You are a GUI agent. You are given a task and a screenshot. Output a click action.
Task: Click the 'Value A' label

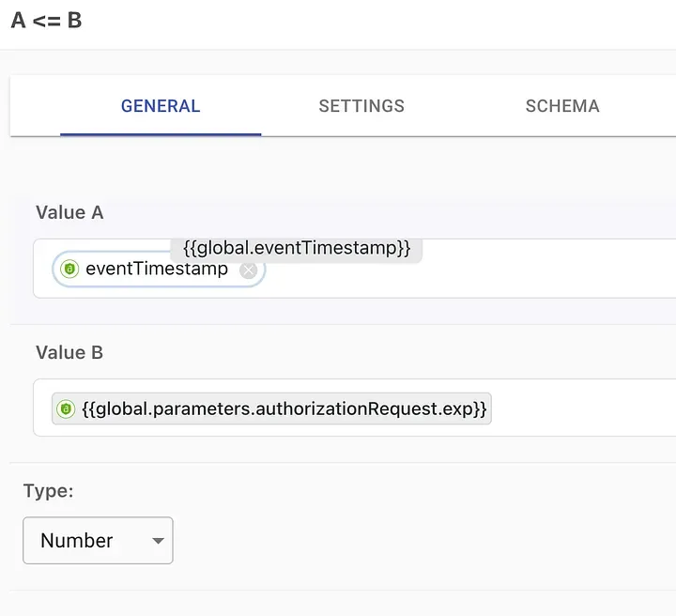click(x=69, y=212)
